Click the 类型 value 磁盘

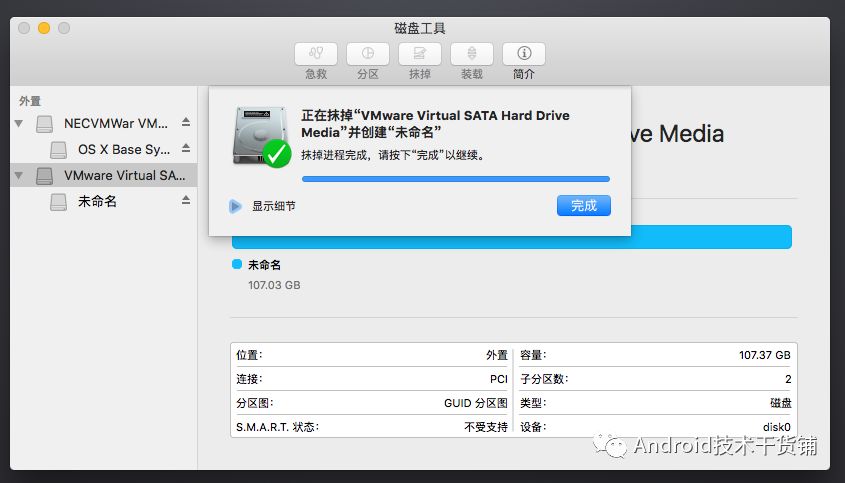pos(780,403)
